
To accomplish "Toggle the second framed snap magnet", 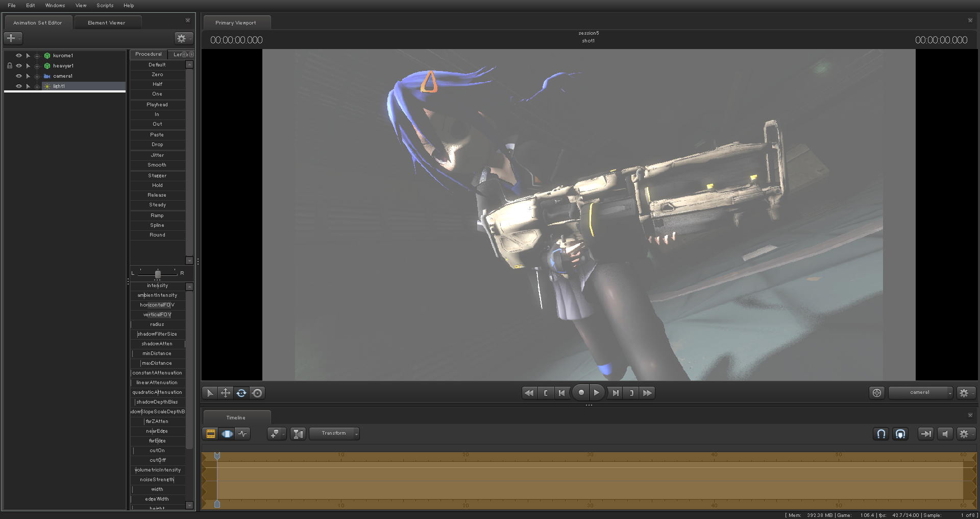I will [x=900, y=434].
